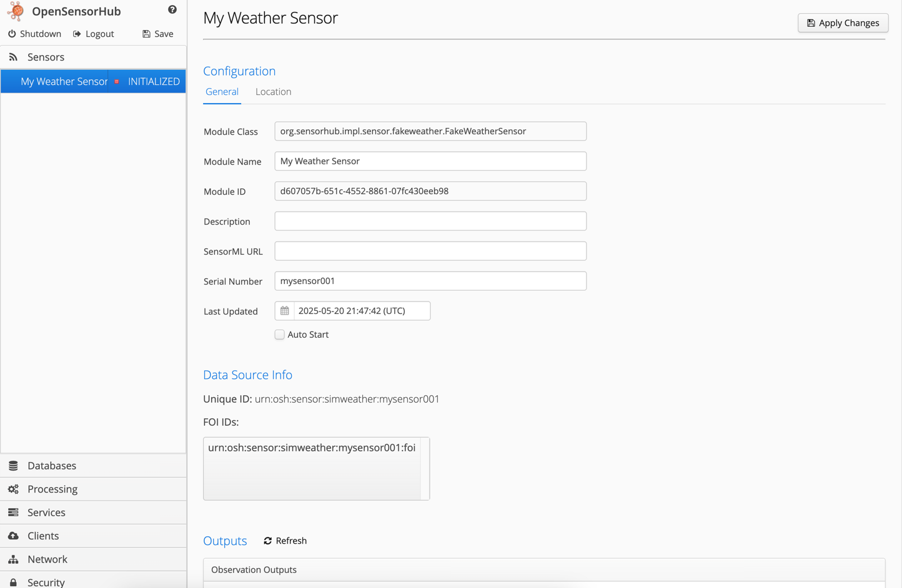Click the OpenSensorHub logo
902x588 pixels.
[16, 11]
